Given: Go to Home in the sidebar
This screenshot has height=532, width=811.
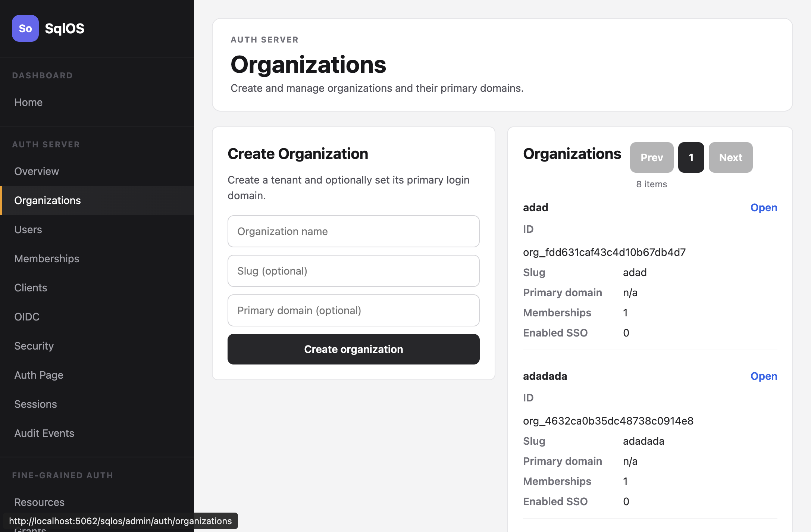Looking at the screenshot, I should pos(28,102).
